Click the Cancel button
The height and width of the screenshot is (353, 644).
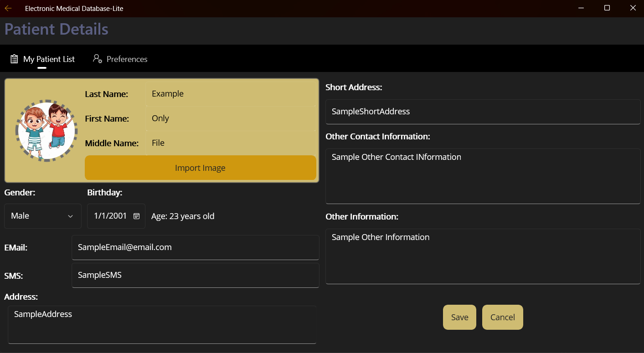coord(502,317)
